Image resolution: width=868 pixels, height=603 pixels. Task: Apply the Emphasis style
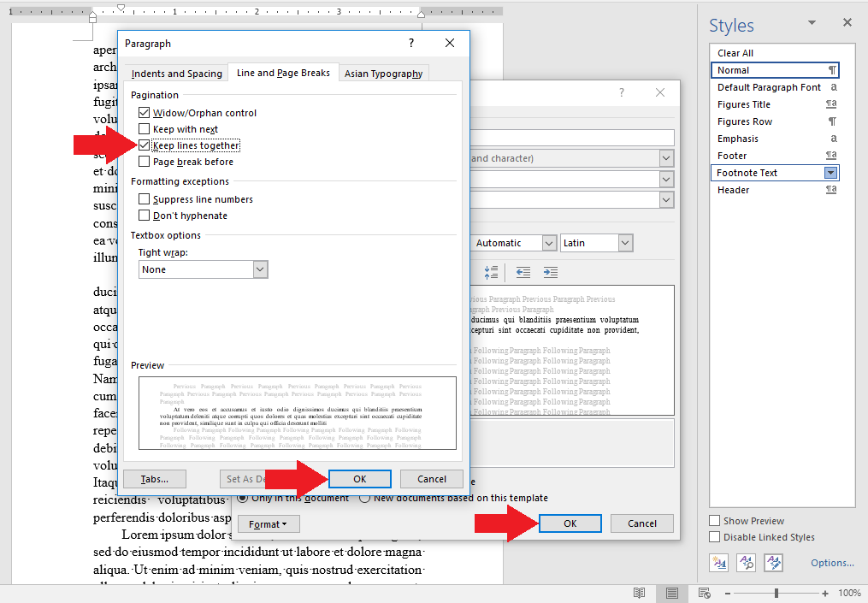pyautogui.click(x=775, y=139)
